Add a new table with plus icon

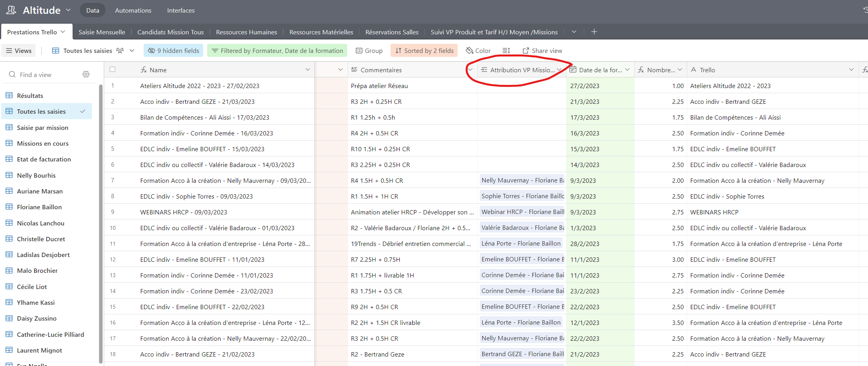pyautogui.click(x=594, y=32)
